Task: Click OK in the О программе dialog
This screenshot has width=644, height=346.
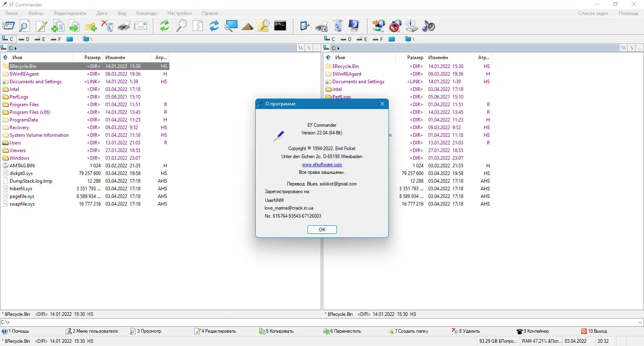Action: [322, 230]
